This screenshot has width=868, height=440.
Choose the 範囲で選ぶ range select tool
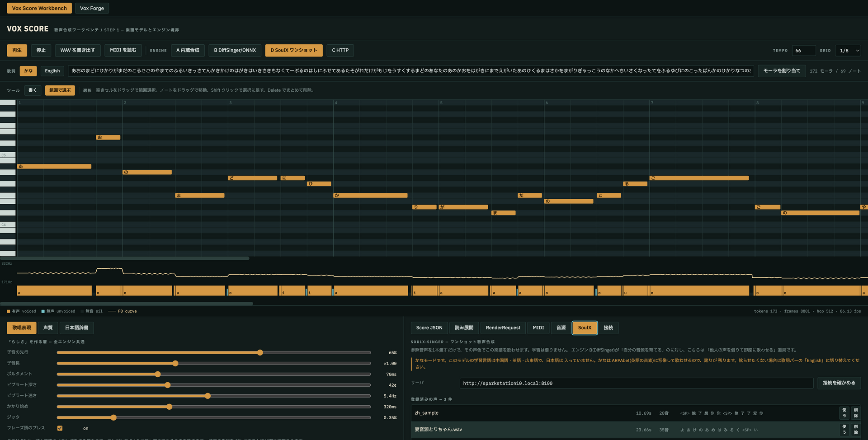pos(60,90)
